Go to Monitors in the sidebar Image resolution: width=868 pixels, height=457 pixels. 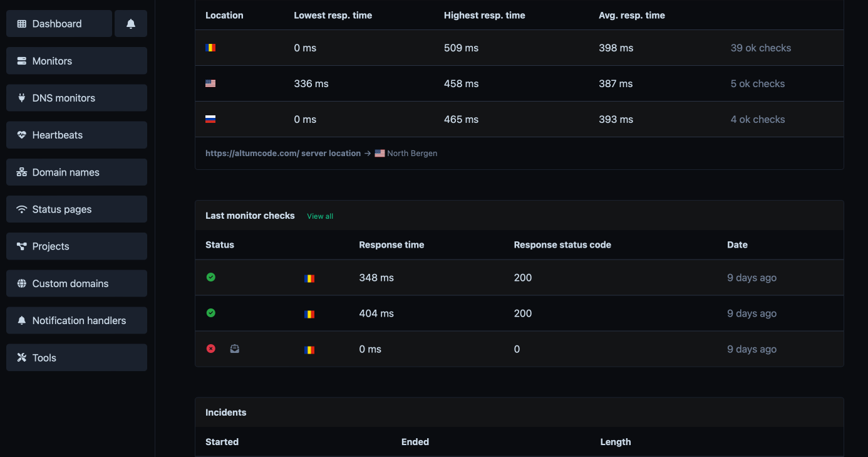[x=76, y=61]
